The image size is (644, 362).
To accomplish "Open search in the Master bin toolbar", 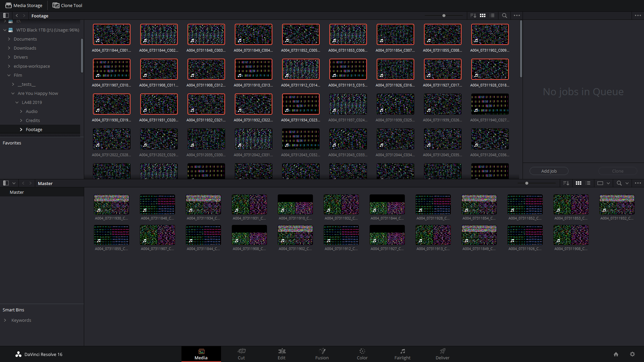I will [619, 183].
